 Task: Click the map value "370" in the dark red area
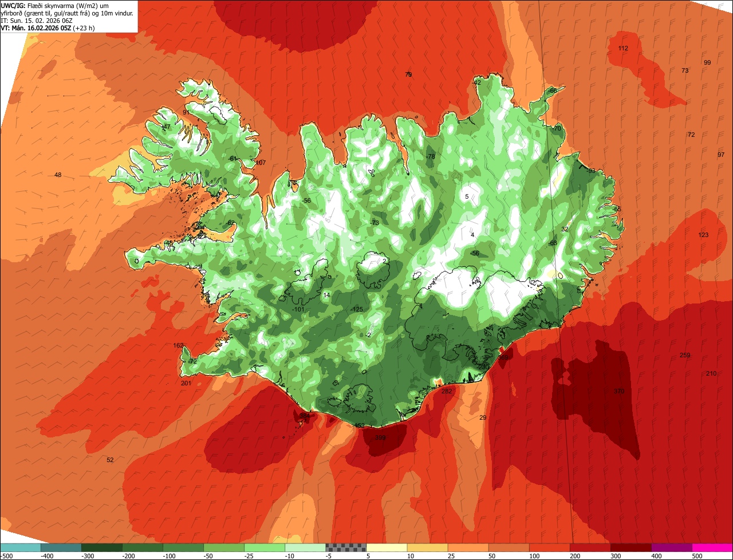click(619, 391)
